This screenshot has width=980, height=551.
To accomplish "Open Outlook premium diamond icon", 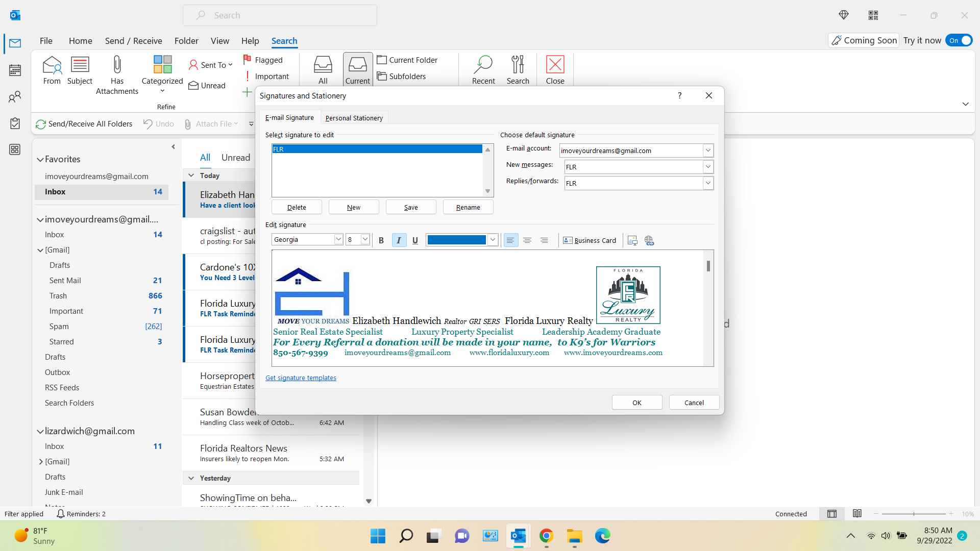I will (x=844, y=15).
